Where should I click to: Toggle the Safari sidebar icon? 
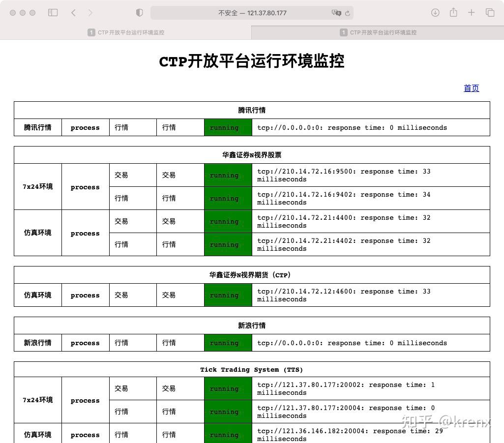[53, 13]
